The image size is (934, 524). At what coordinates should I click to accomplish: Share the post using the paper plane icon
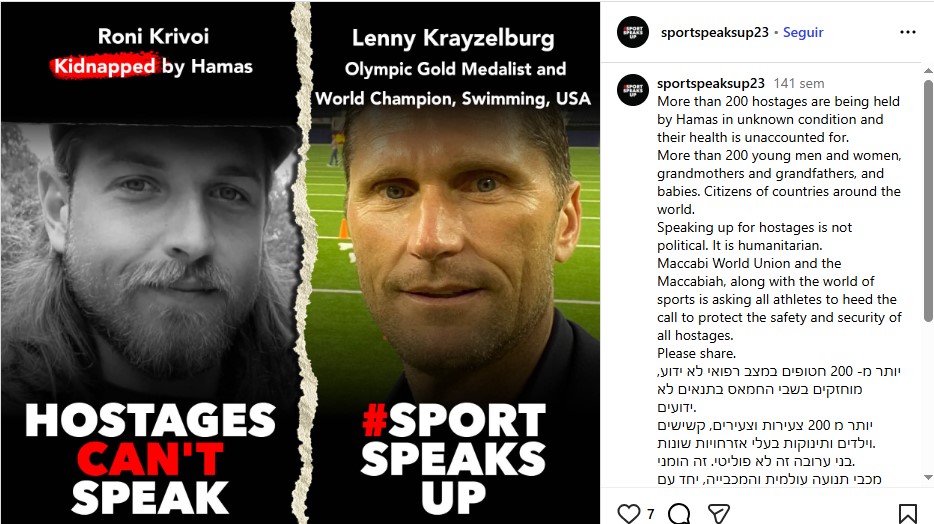pyautogui.click(x=719, y=513)
